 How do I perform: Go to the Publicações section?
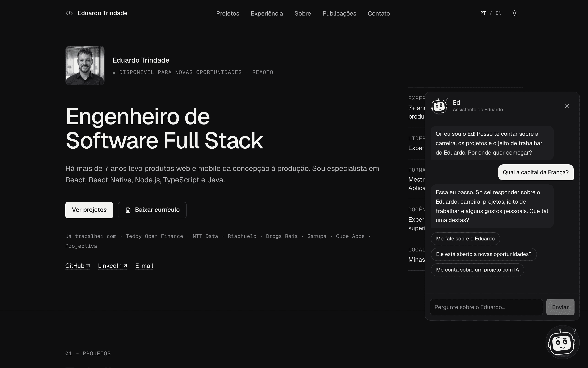(339, 13)
